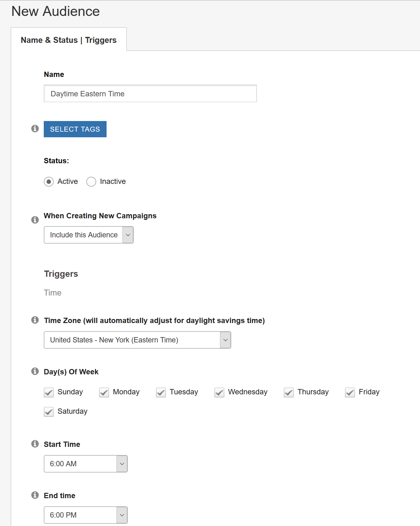
Task: Open the Include this Audience dropdown
Action: [128, 235]
